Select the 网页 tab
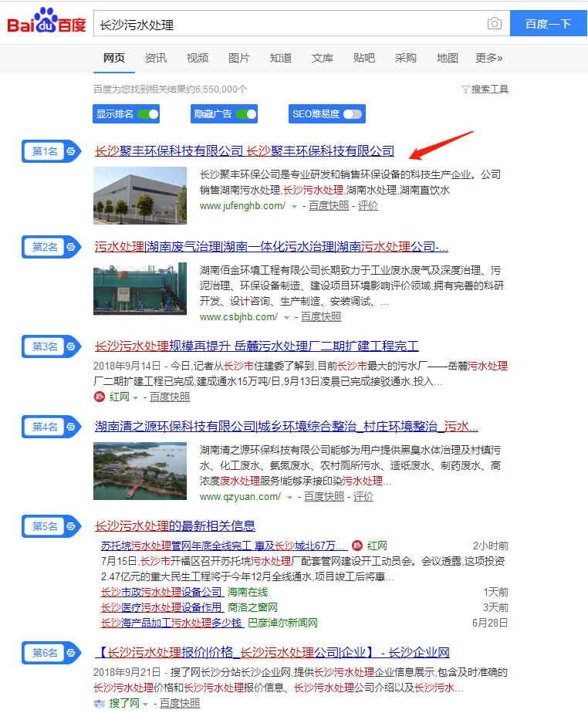This screenshot has height=713, width=588. tap(114, 58)
